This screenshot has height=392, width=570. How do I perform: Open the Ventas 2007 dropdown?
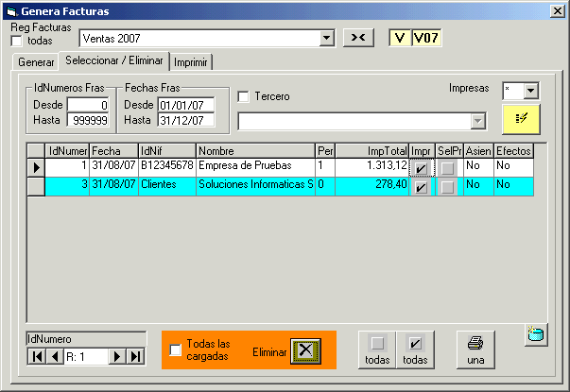327,39
